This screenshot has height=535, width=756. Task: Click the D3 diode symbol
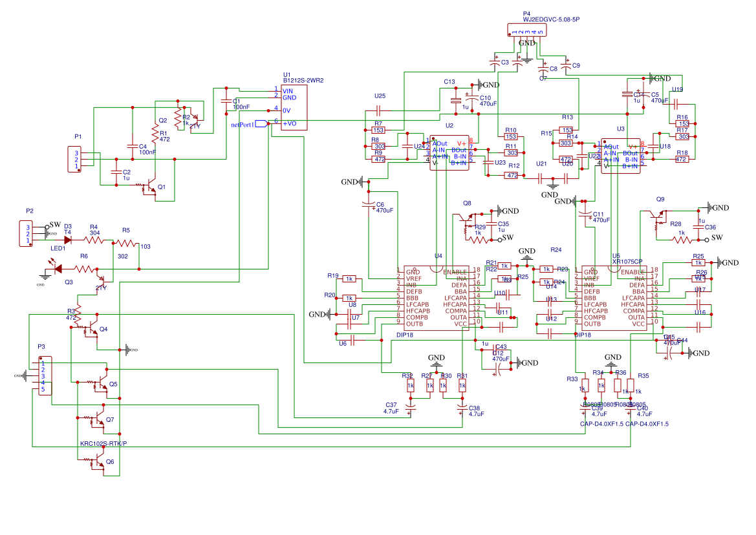tap(67, 239)
